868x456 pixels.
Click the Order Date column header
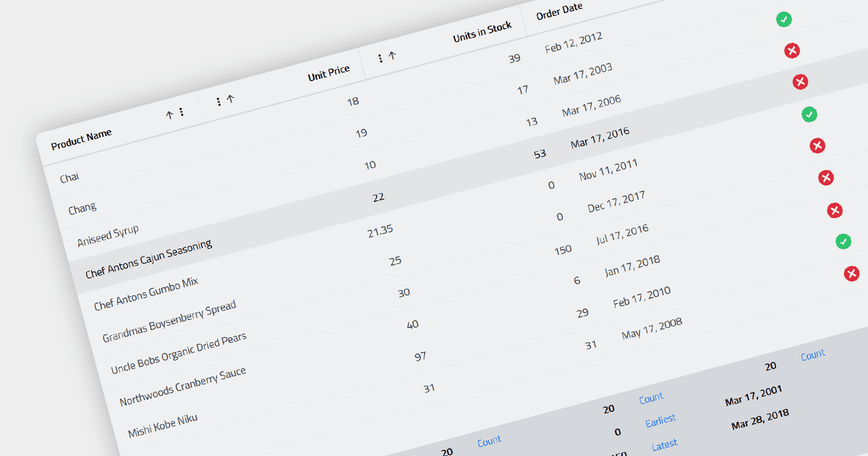click(559, 12)
